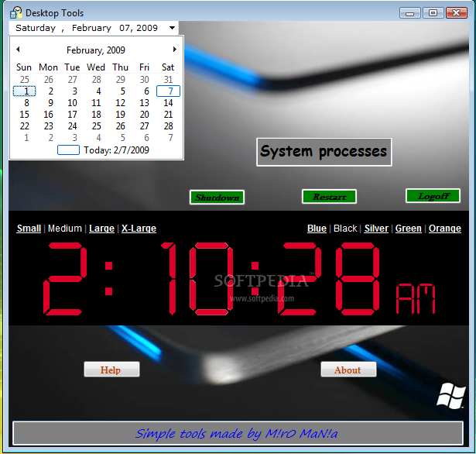Set clock size to X-Large

[x=139, y=229]
